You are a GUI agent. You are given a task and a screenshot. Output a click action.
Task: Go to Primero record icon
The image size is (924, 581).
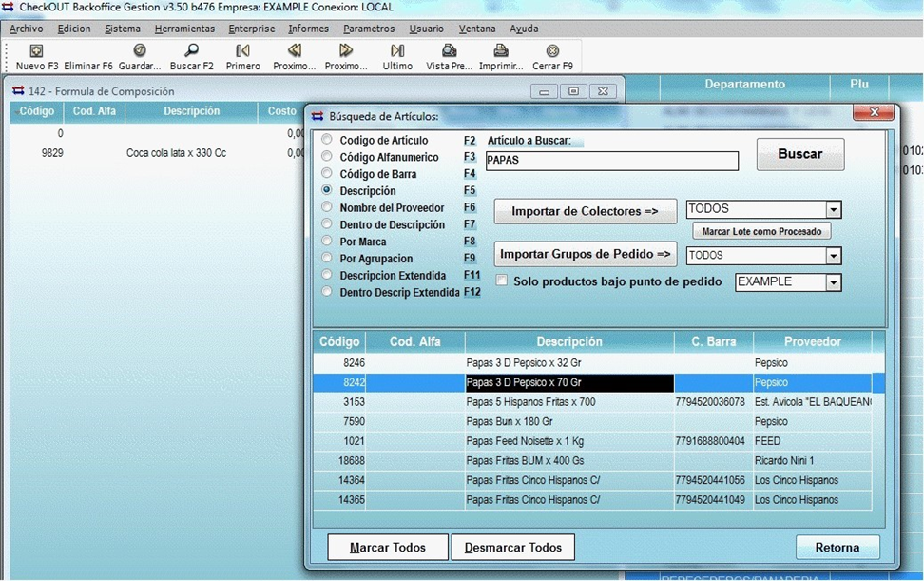242,50
